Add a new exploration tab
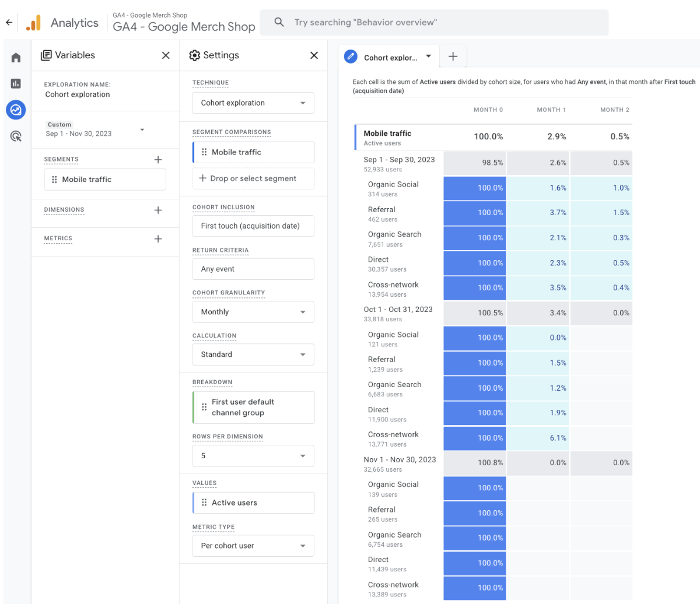The image size is (700, 604). point(453,57)
